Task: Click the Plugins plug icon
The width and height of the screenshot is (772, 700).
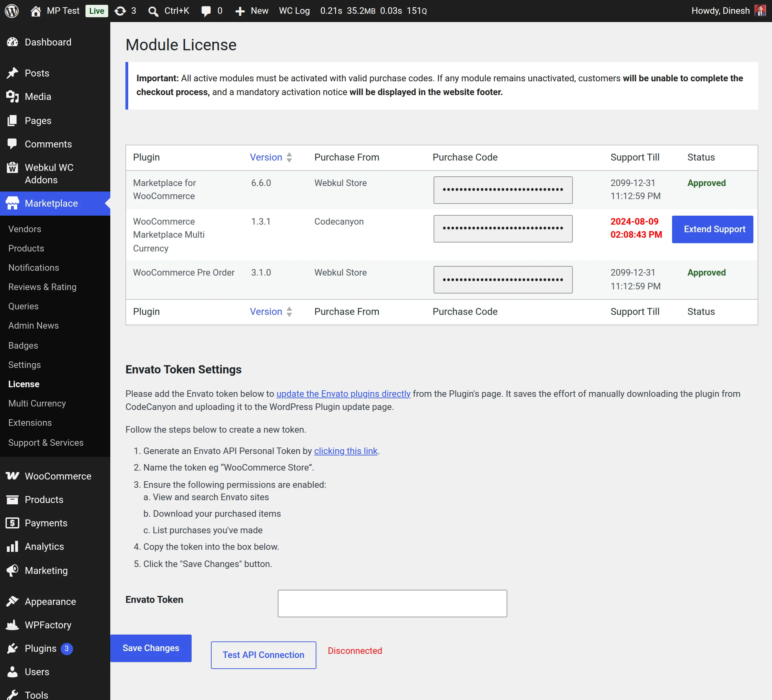Action: (x=12, y=648)
